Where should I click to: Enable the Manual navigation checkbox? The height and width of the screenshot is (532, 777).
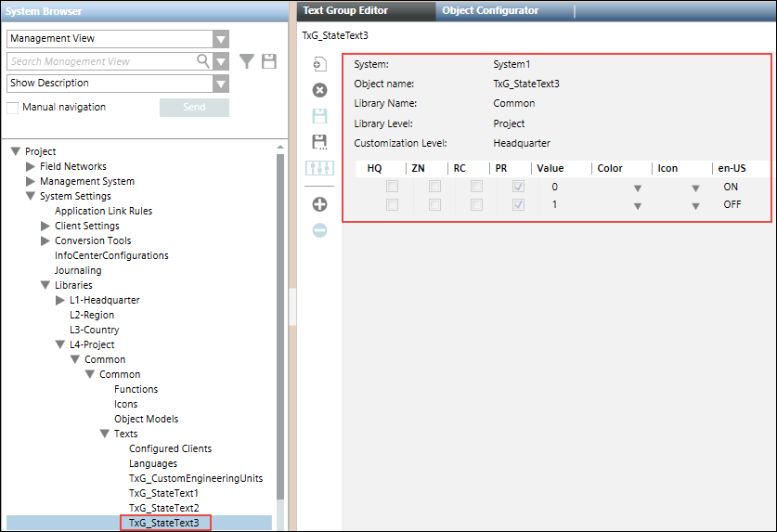(13, 108)
